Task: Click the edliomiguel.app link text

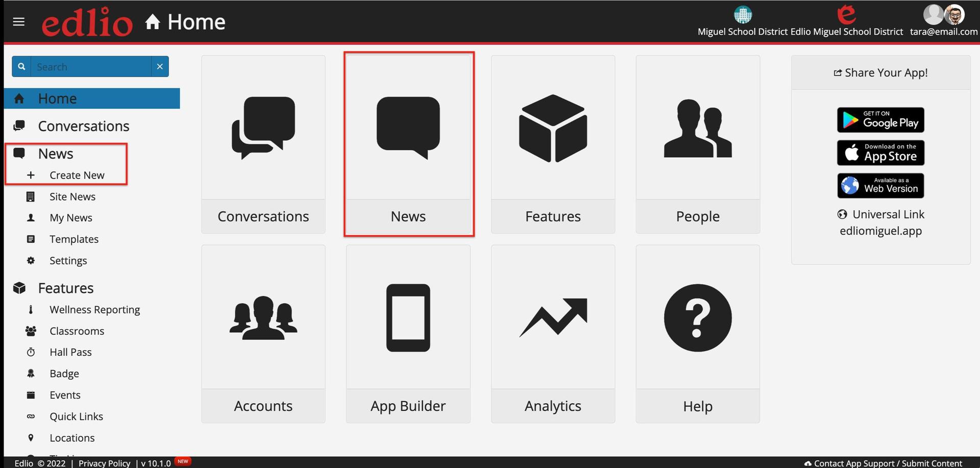Action: coord(880,231)
